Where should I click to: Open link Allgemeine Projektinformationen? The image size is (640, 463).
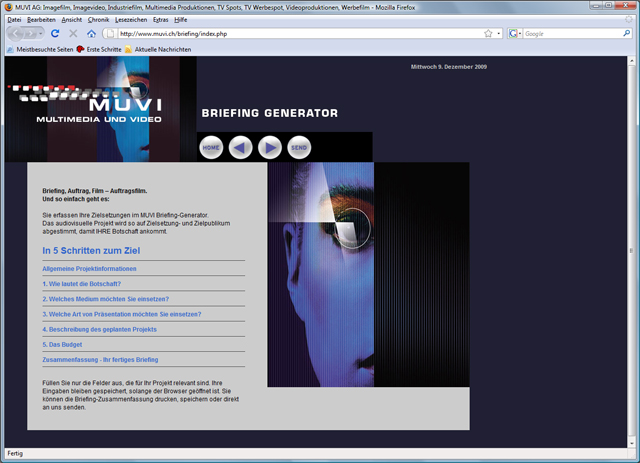[89, 269]
